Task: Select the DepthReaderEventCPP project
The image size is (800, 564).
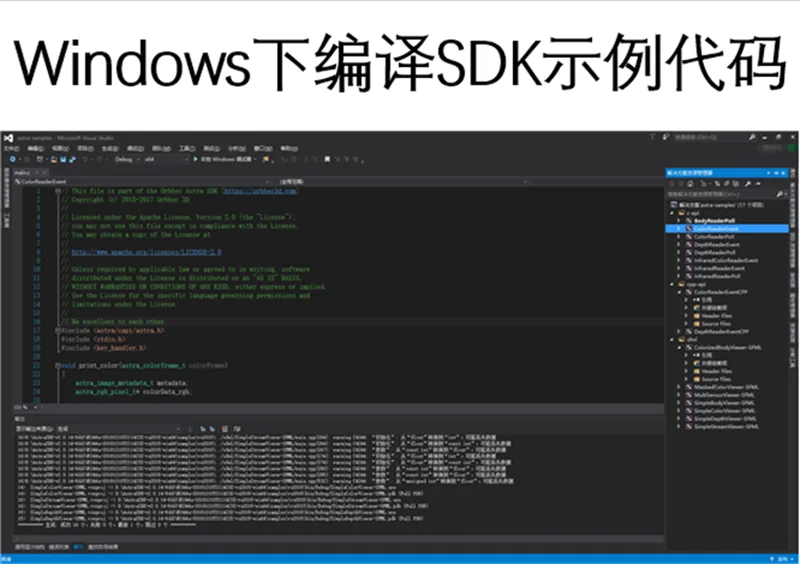Action: coord(721,332)
